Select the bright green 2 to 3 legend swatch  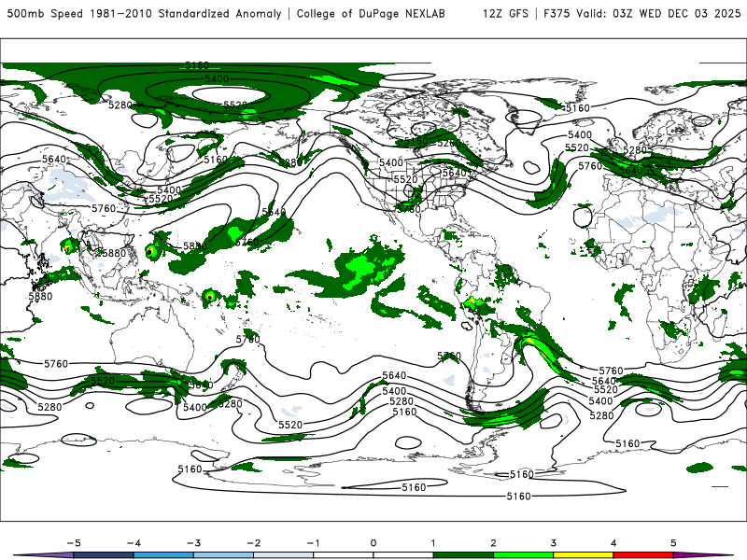pyautogui.click(x=524, y=555)
